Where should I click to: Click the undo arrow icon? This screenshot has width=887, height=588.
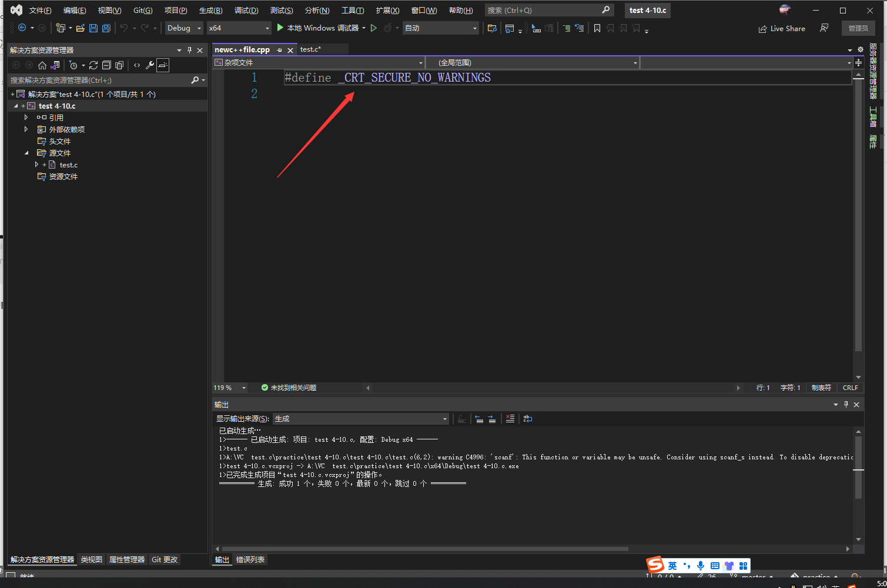tap(124, 28)
